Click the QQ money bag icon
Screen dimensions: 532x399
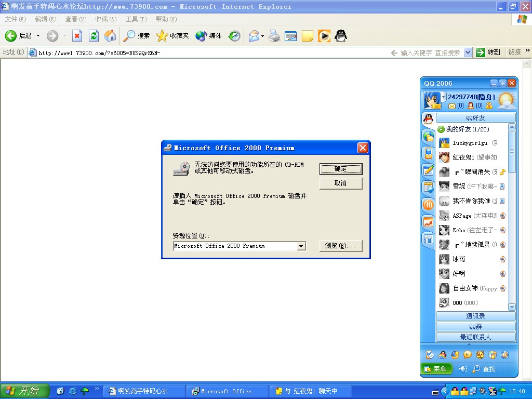tap(489, 106)
